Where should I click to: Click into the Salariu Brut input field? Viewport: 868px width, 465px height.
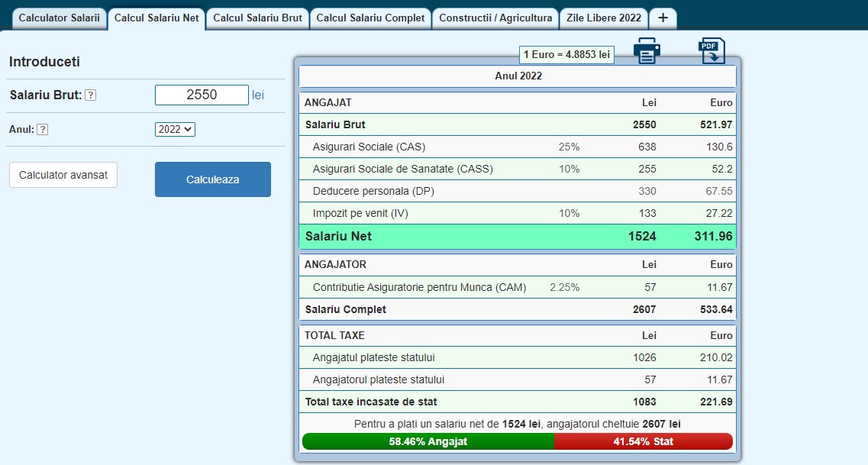(x=202, y=95)
